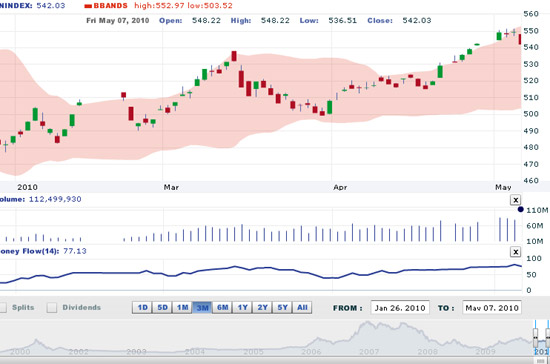
Task: Select the 5D time range
Action: tap(162, 308)
